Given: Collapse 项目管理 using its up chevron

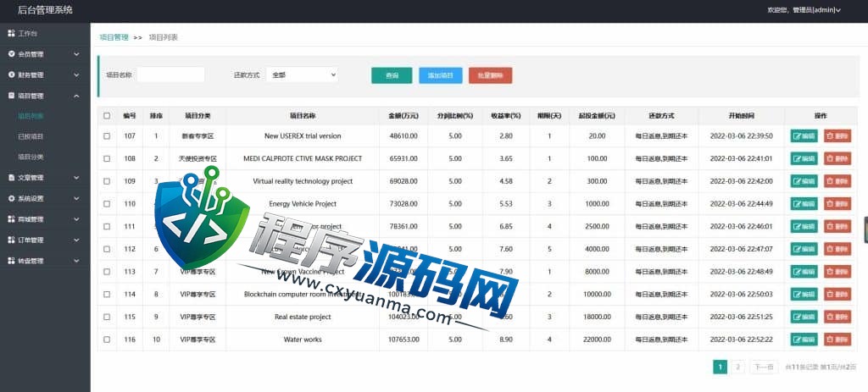Looking at the screenshot, I should pyautogui.click(x=76, y=96).
